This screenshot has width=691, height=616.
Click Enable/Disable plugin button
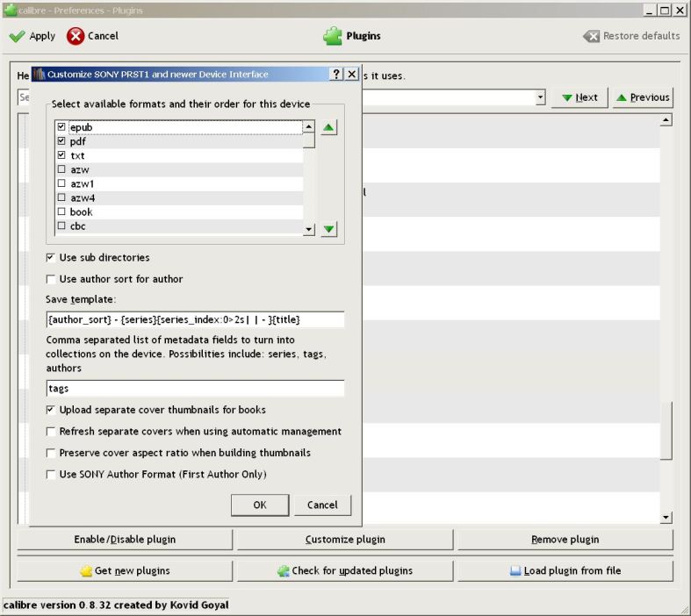point(125,540)
